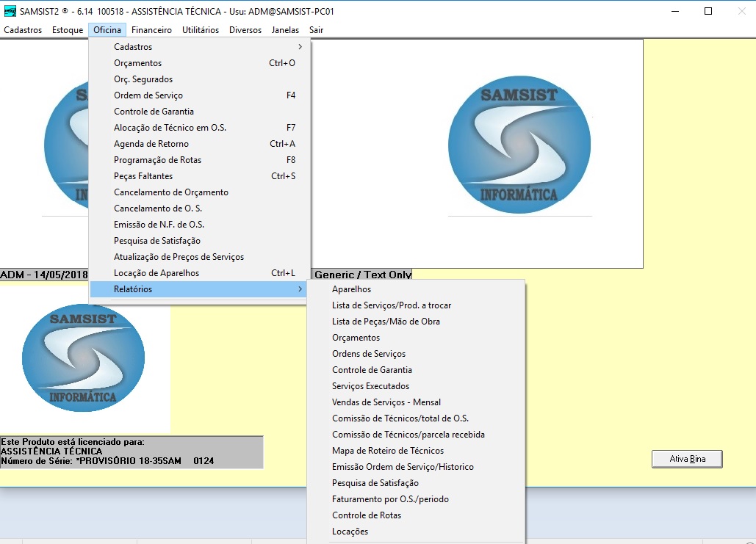Open Serviços Executados report
Screen dimensions: 756x544
[416, 386]
